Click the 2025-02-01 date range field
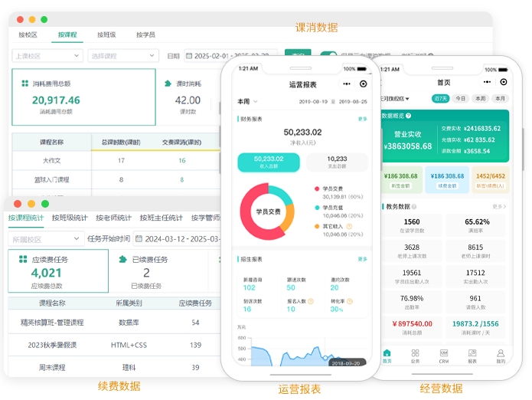The width and height of the screenshot is (532, 400). coord(230,56)
